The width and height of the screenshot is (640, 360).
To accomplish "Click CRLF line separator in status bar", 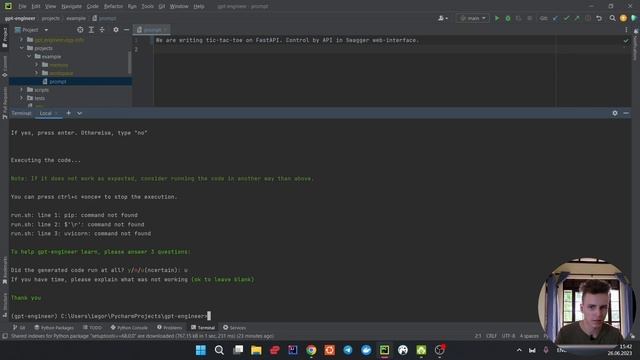I will [491, 336].
